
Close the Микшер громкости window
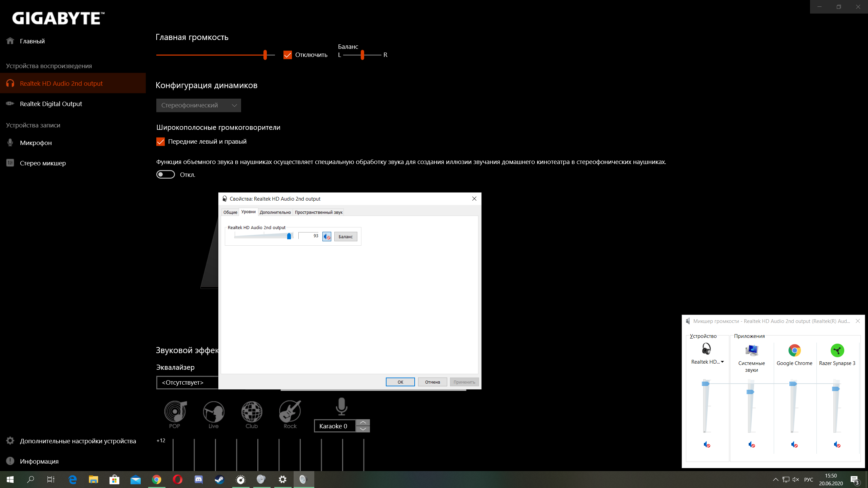[858, 321]
